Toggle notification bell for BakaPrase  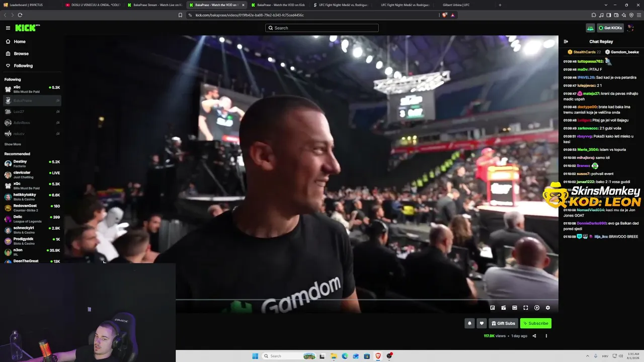point(469,323)
